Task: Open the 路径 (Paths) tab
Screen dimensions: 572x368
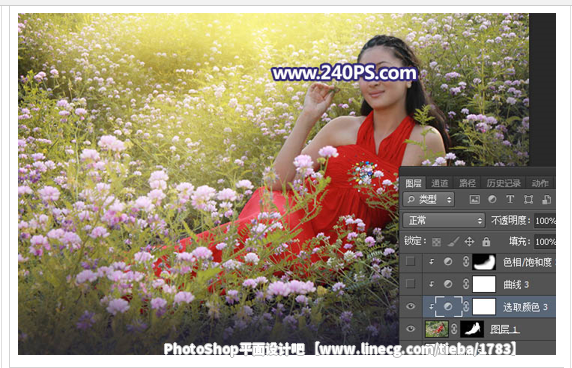Action: click(x=467, y=183)
